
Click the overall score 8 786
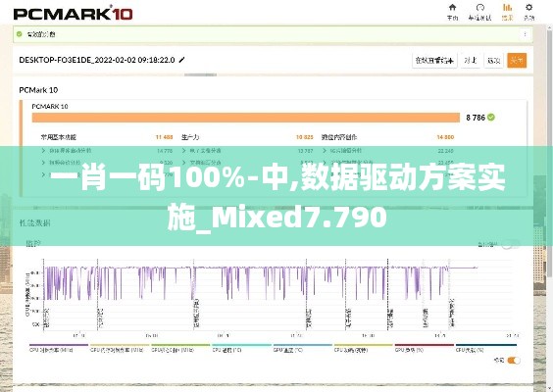click(476, 118)
